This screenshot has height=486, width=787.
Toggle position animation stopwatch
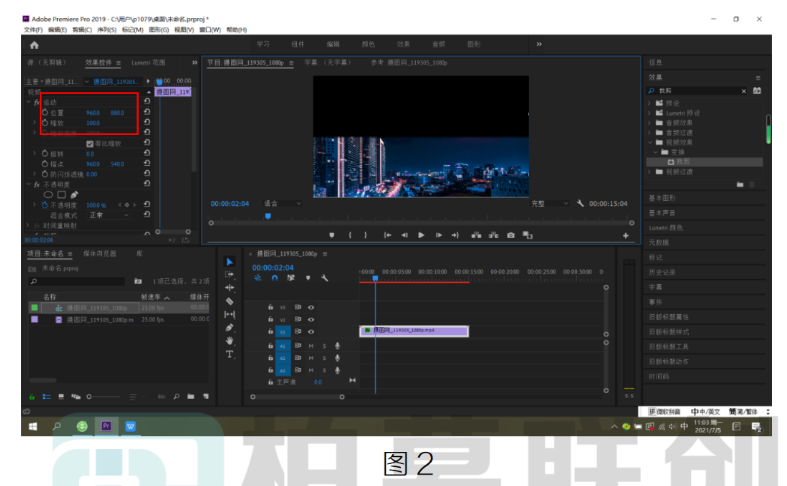(45, 112)
